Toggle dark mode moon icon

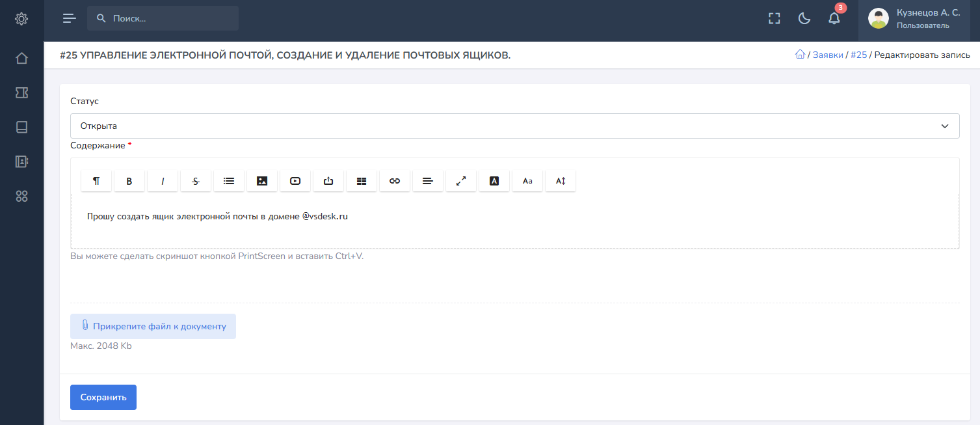click(804, 18)
